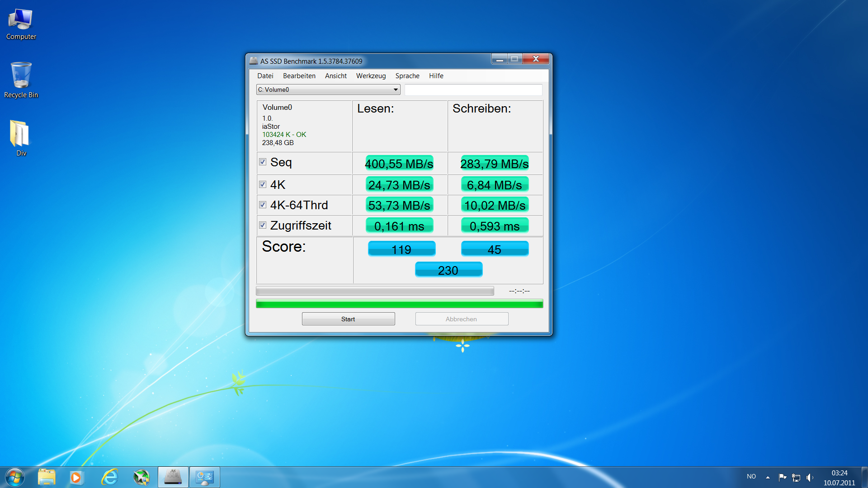This screenshot has height=488, width=868.
Task: Uncheck the 4K benchmark checkbox
Action: click(x=263, y=184)
